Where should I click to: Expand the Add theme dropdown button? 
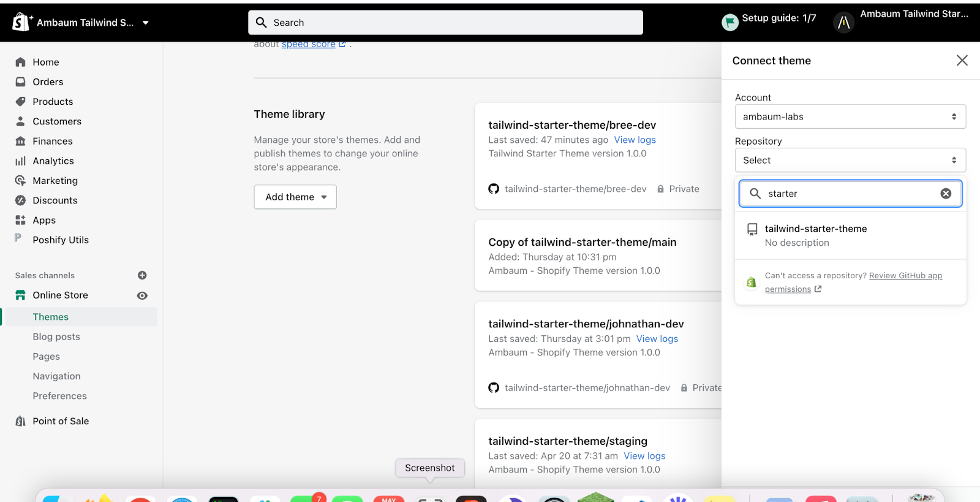295,197
